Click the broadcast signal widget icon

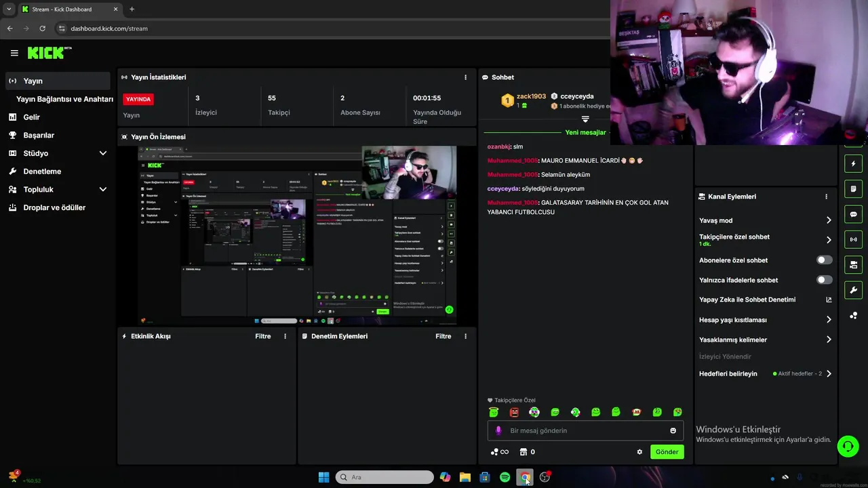coord(853,239)
